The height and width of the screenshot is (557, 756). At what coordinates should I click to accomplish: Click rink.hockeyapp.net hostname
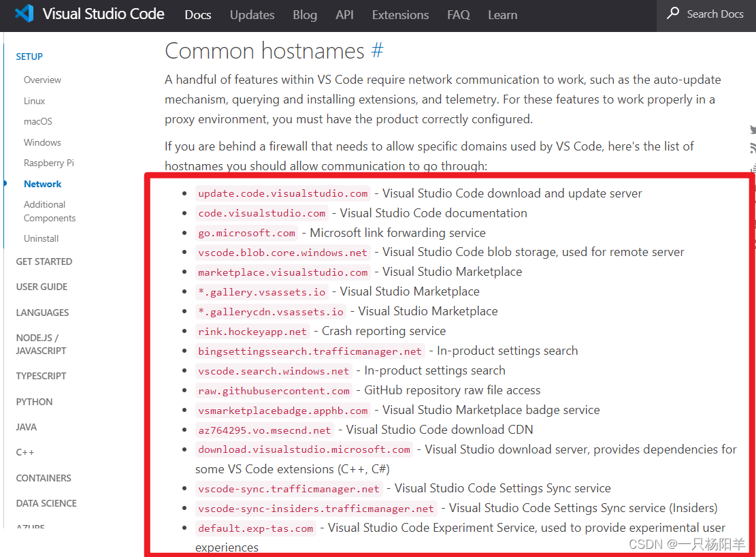[x=252, y=332]
